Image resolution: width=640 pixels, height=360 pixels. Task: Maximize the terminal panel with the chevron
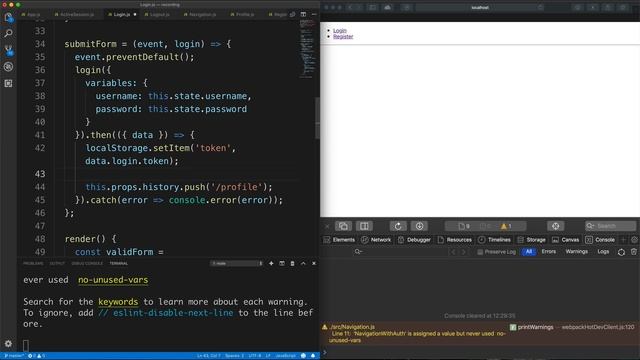click(303, 263)
